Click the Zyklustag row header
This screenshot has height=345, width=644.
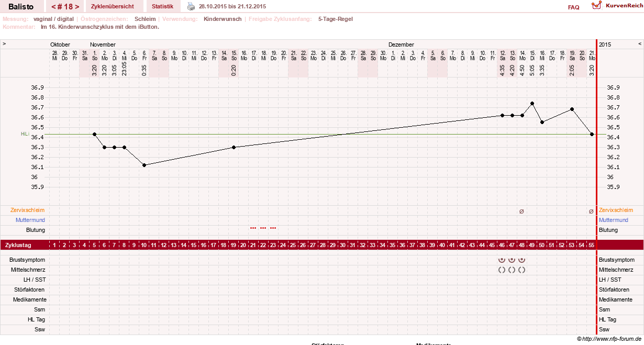pyautogui.click(x=18, y=245)
